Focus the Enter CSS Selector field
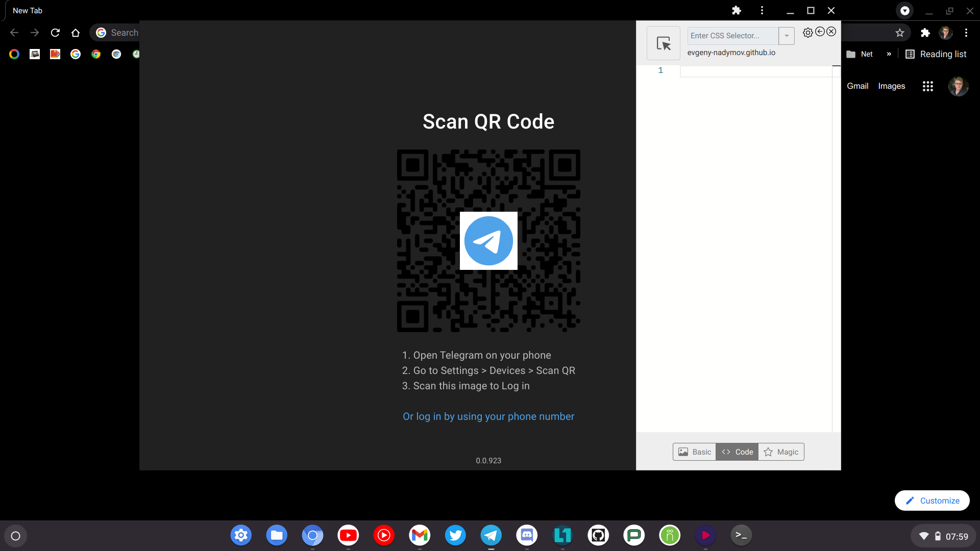 coord(732,36)
